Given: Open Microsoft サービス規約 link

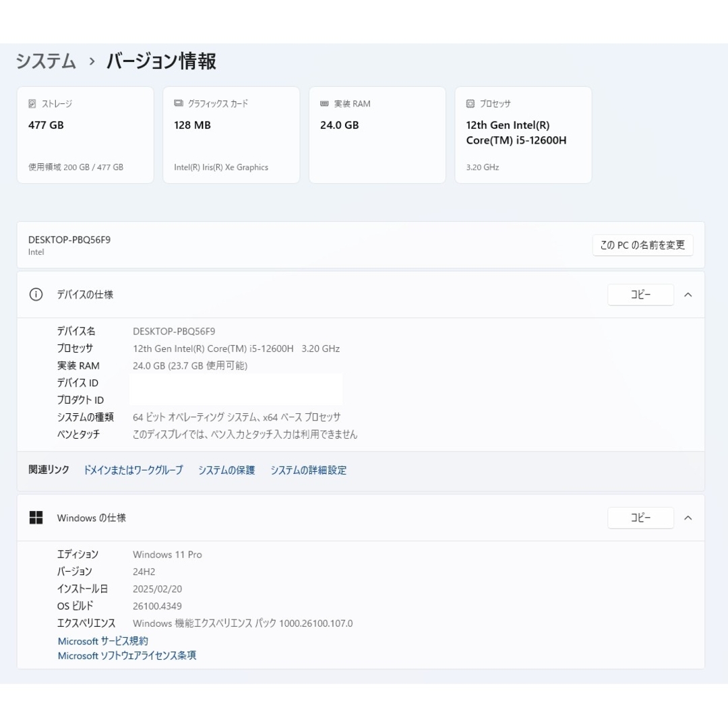Looking at the screenshot, I should click(102, 641).
